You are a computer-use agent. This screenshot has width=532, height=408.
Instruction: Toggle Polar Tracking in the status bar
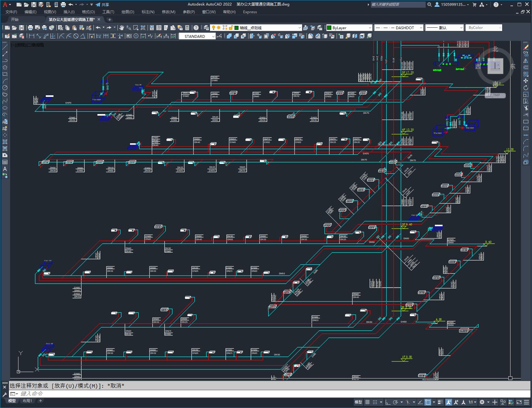coord(395,402)
